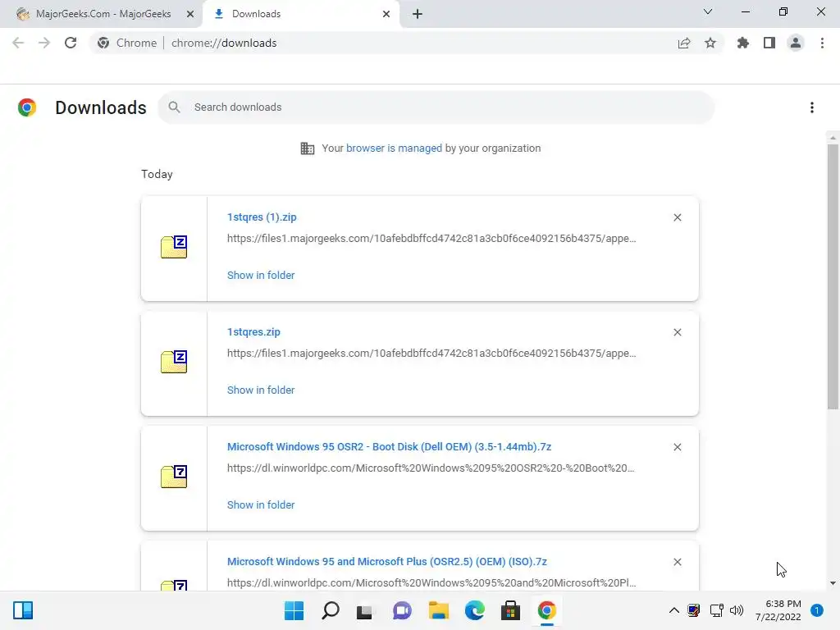
Task: Click the Chrome taskbar icon
Action: point(547,610)
